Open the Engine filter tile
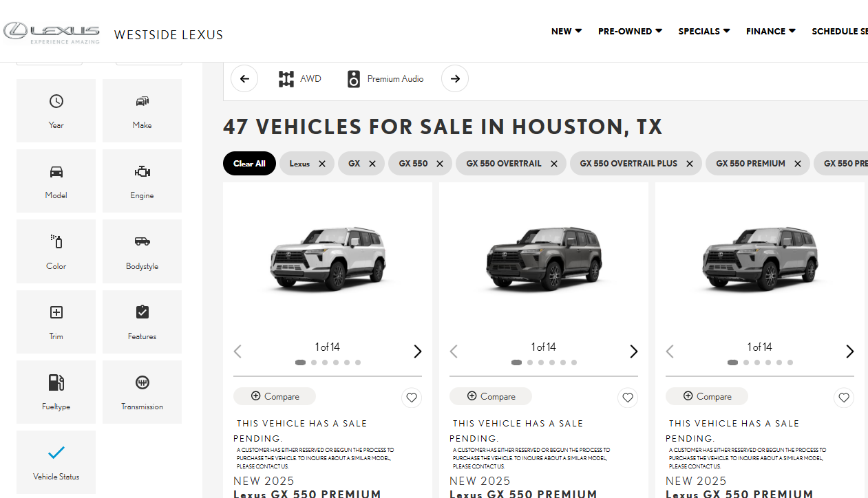Viewport: 868px width, 498px height. pos(142,181)
